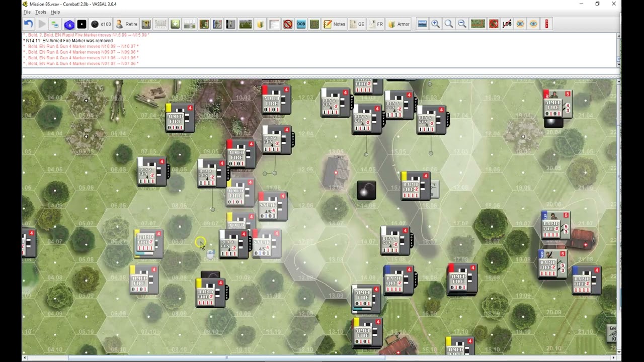This screenshot has width=644, height=362.
Task: Select the blue-cornered Rapid Fire counter near 14.08
Action: 399,281
